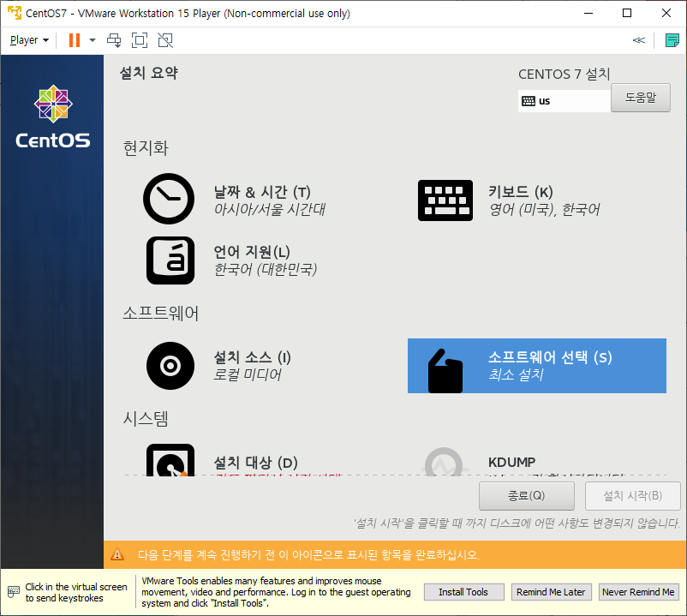This screenshot has height=616, width=687.
Task: Click the keyboard hint icon in bottom bar
Action: click(x=14, y=592)
